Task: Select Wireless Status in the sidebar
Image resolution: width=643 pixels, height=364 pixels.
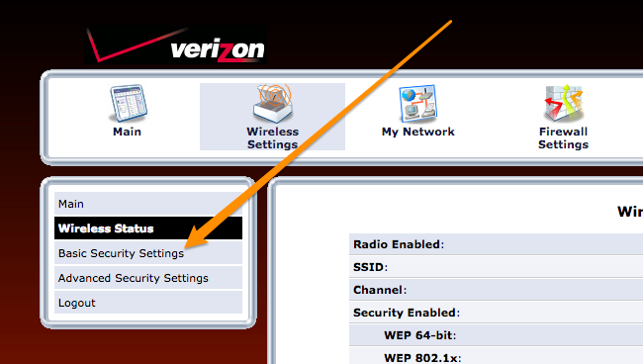Action: tap(148, 228)
